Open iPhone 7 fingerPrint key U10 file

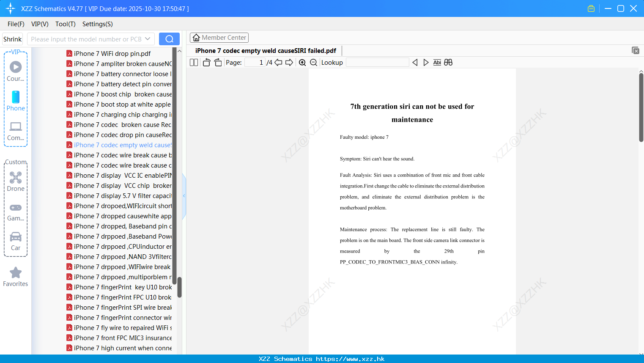point(119,287)
